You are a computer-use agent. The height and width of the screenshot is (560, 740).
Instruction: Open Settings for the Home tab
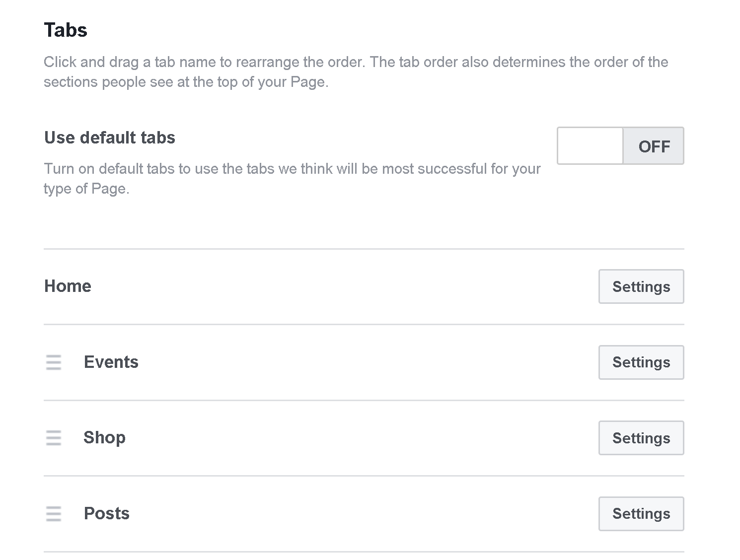point(641,286)
